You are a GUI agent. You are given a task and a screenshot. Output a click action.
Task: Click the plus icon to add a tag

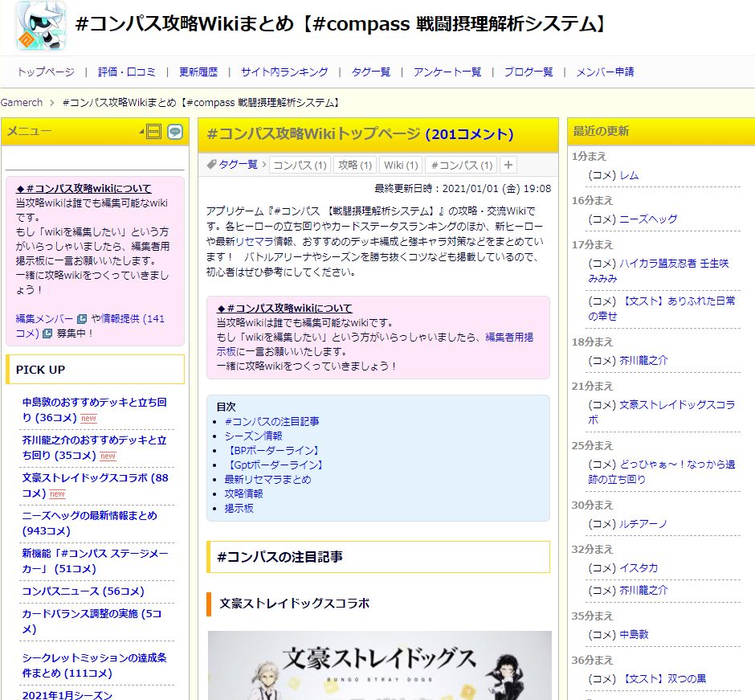pyautogui.click(x=508, y=165)
